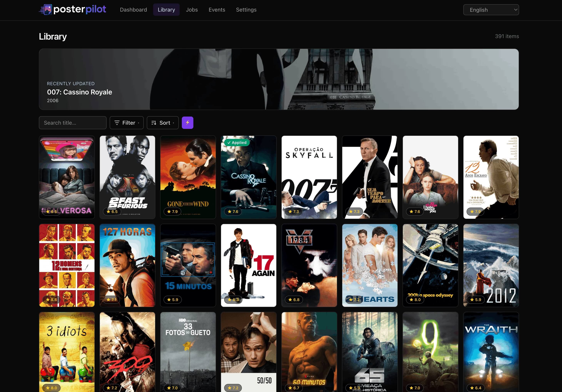Viewport: 562px width, 392px height.
Task: Open the English language dropdown
Action: [x=491, y=10]
